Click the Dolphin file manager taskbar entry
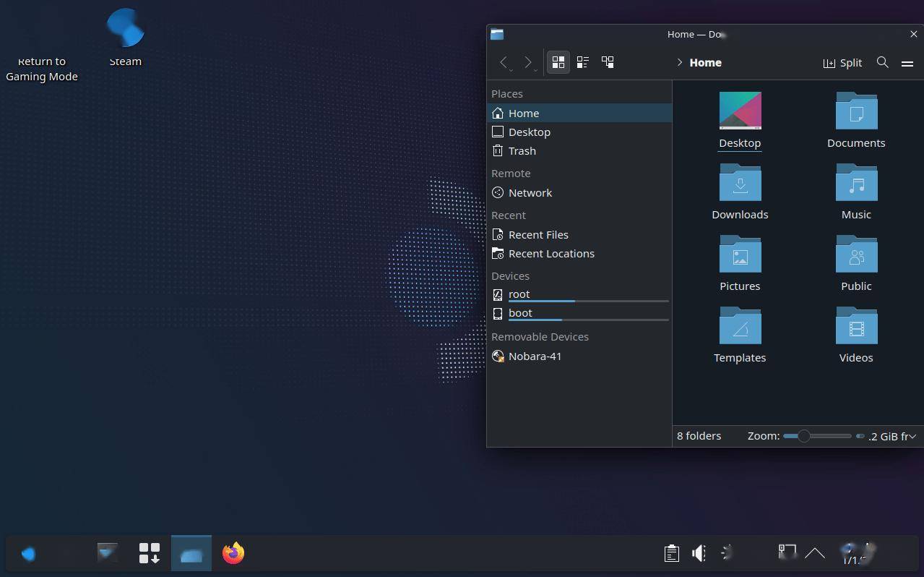 pos(191,554)
